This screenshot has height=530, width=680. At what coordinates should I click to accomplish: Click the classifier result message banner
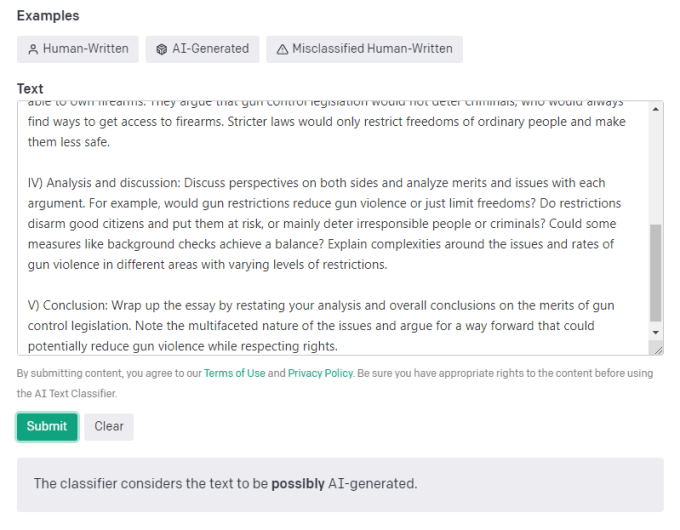(x=340, y=484)
